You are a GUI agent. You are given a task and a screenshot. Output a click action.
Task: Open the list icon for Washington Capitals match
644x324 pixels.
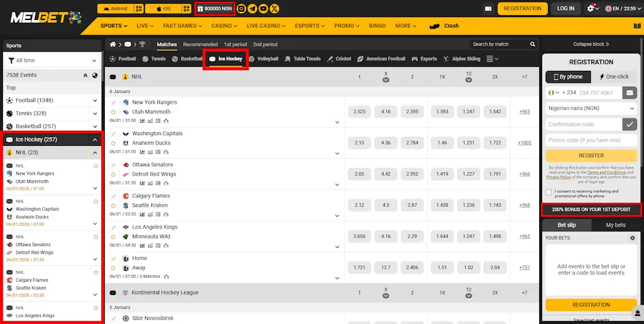point(158,152)
